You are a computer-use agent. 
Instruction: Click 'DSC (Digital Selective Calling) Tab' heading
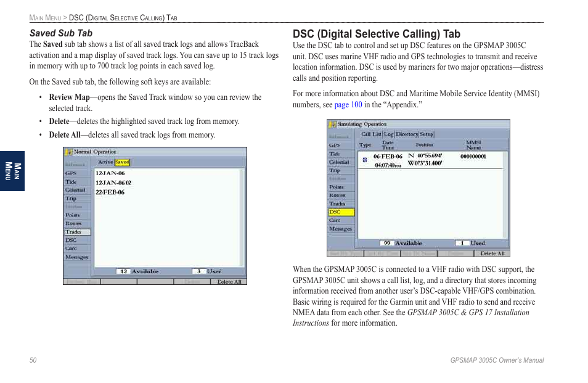377,34
